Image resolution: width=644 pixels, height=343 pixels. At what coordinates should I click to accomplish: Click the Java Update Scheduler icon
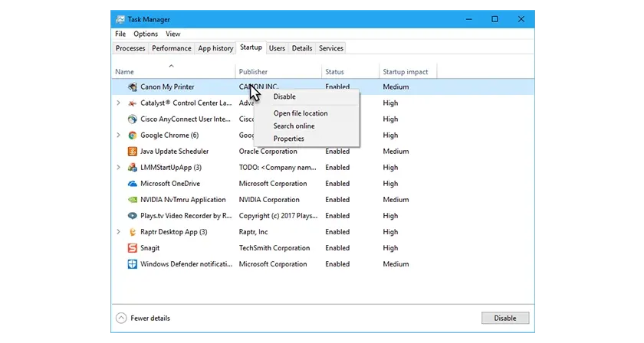click(x=133, y=152)
